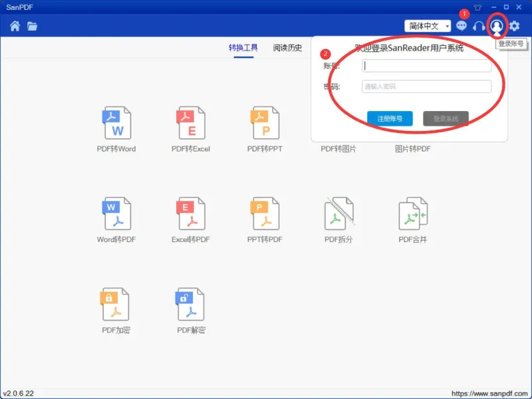Open the PDF加密 encryption tool
Screen dimensions: 532x399
[x=116, y=311]
